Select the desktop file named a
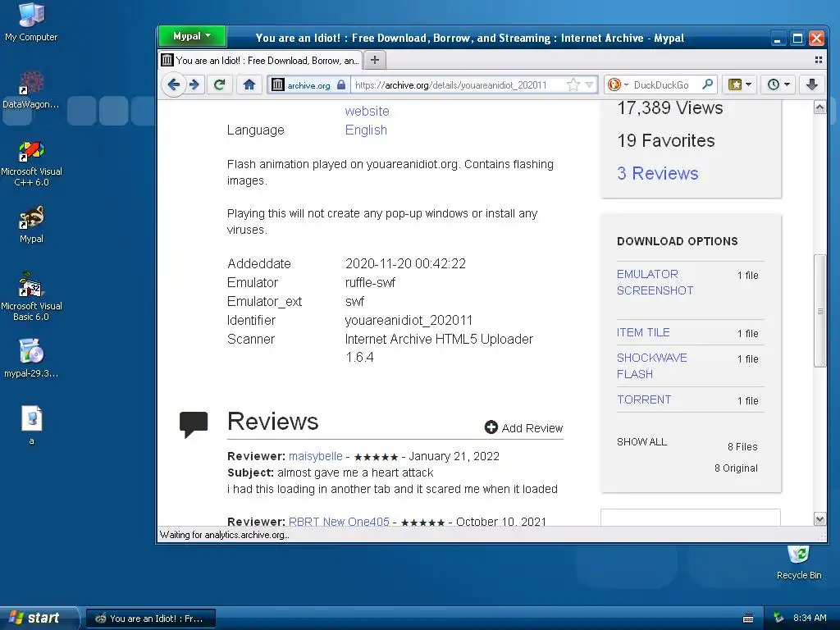 (32, 426)
